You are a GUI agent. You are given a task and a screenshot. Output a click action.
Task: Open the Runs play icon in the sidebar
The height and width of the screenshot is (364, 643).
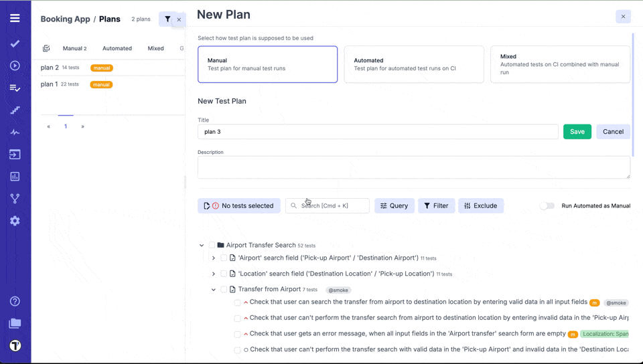click(x=15, y=66)
